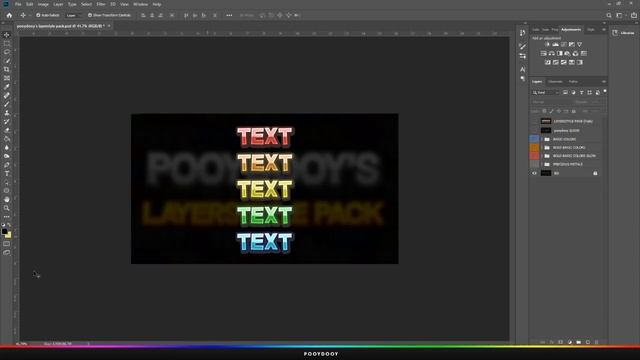This screenshot has height=360, width=640.
Task: Select the Brush tool
Action: [7, 104]
